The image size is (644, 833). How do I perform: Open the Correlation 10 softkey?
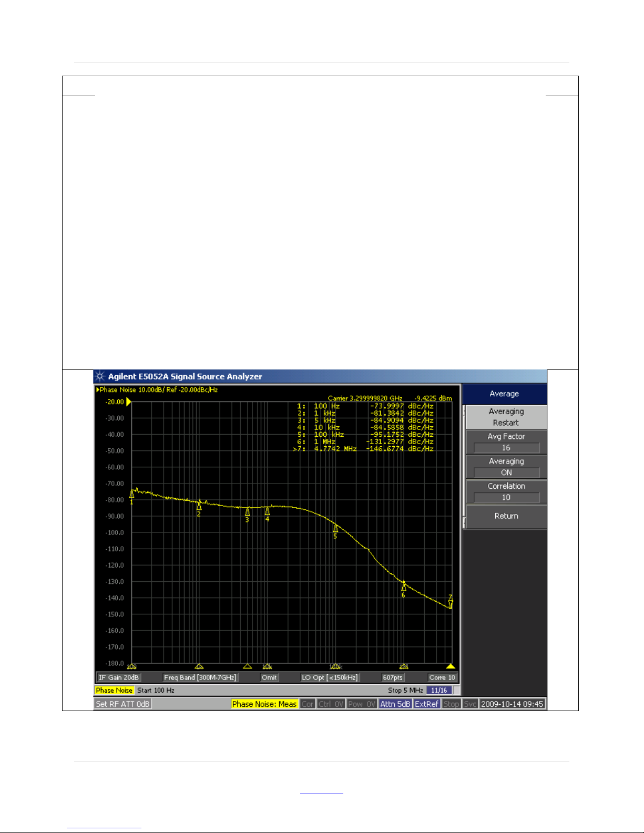click(506, 491)
